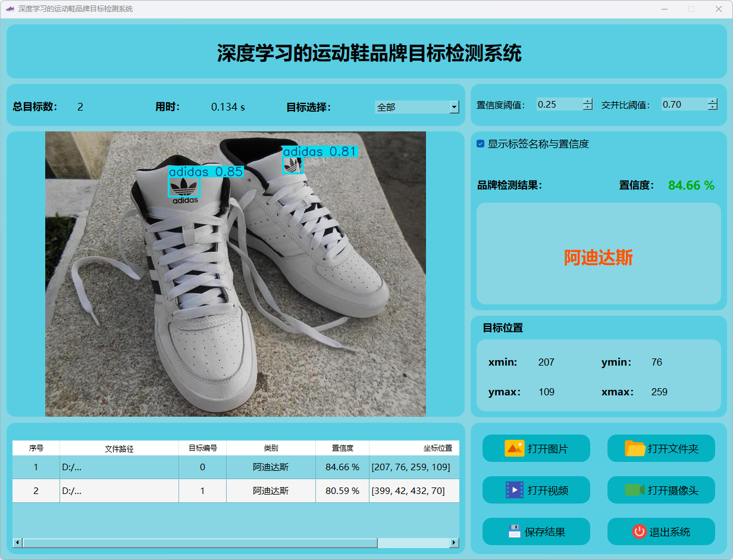Click the 置信度 table column header

click(343, 448)
